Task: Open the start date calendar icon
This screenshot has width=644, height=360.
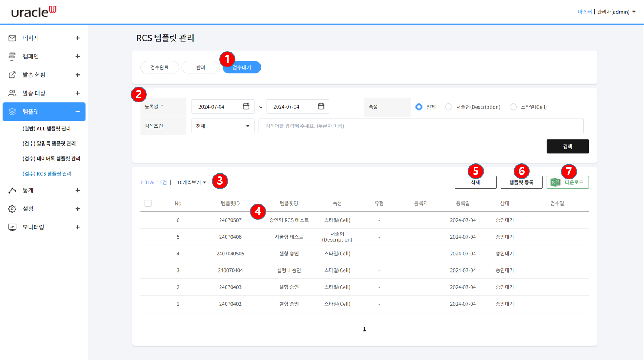Action: click(246, 106)
